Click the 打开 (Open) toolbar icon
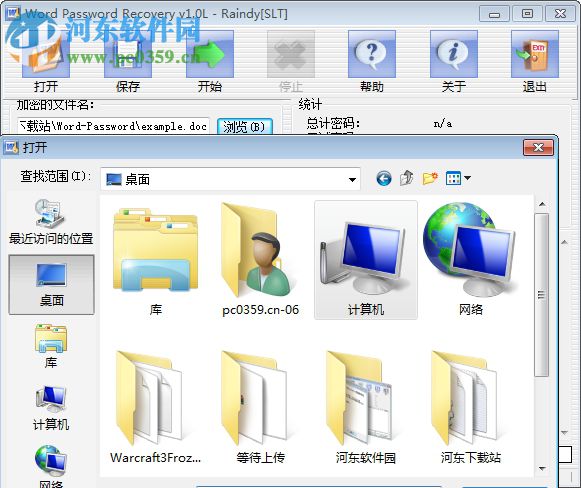The width and height of the screenshot is (581, 488). point(46,54)
